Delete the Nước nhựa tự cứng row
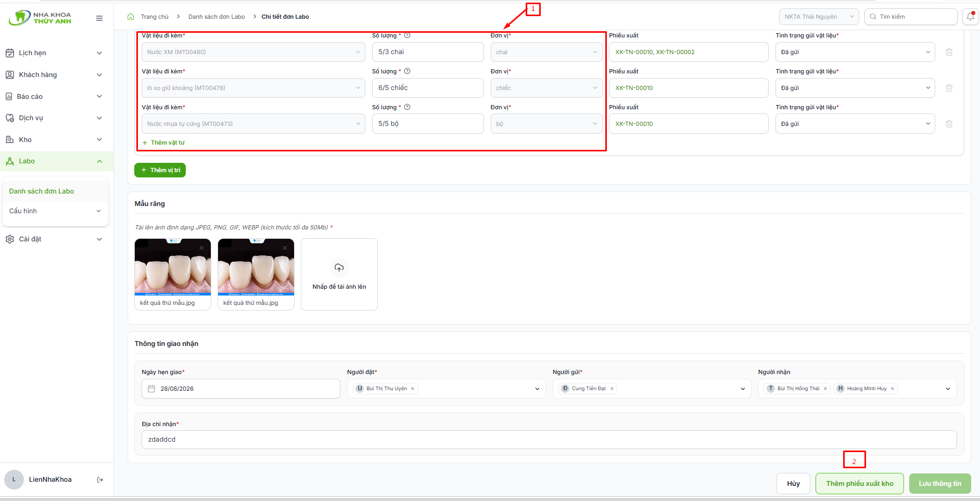Image resolution: width=980 pixels, height=501 pixels. click(x=949, y=124)
